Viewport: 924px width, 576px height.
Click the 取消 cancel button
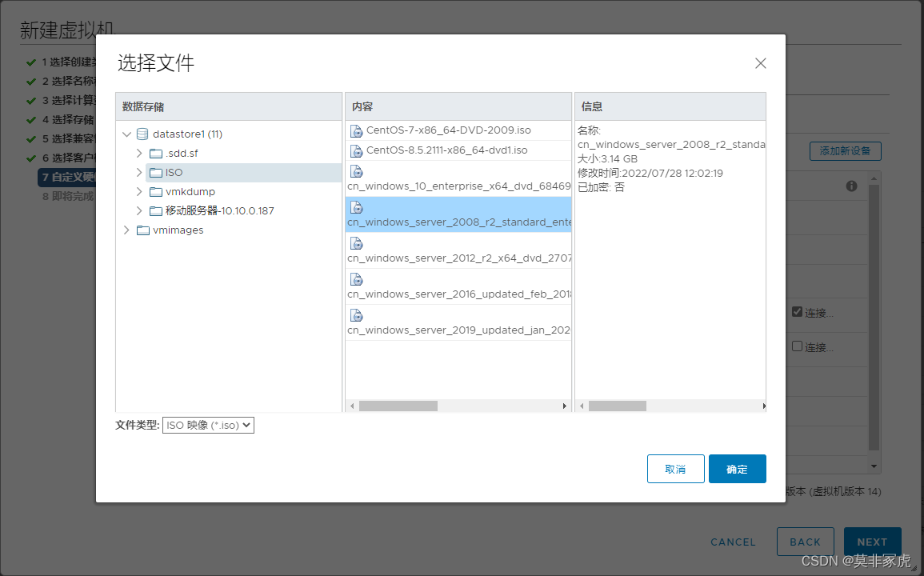(675, 469)
